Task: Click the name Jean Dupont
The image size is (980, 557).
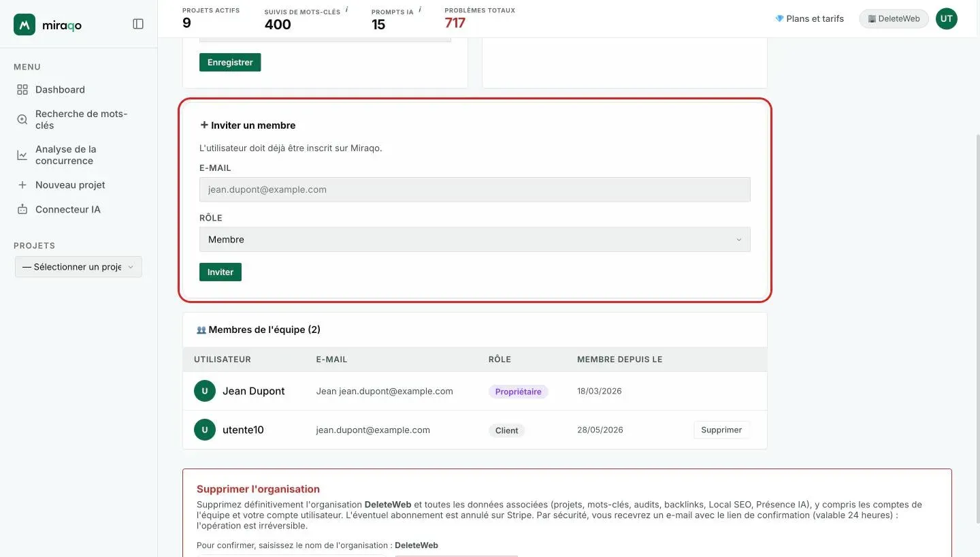Action: click(x=254, y=391)
